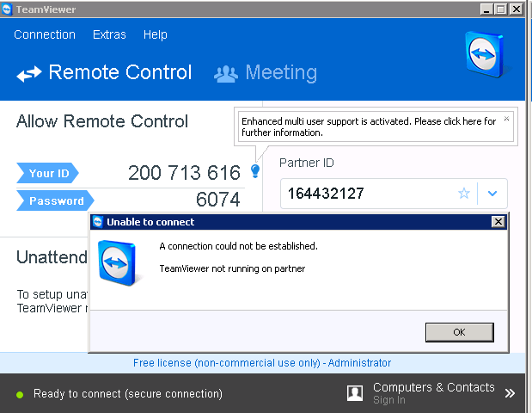This screenshot has width=532, height=413.
Task: Click the Computers & Contacts avatar icon
Action: pos(355,393)
